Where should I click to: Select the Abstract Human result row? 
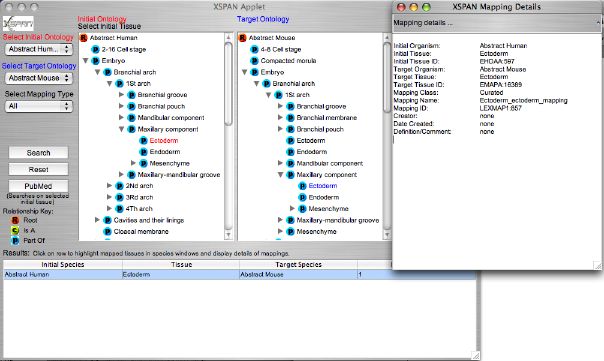coord(240,275)
